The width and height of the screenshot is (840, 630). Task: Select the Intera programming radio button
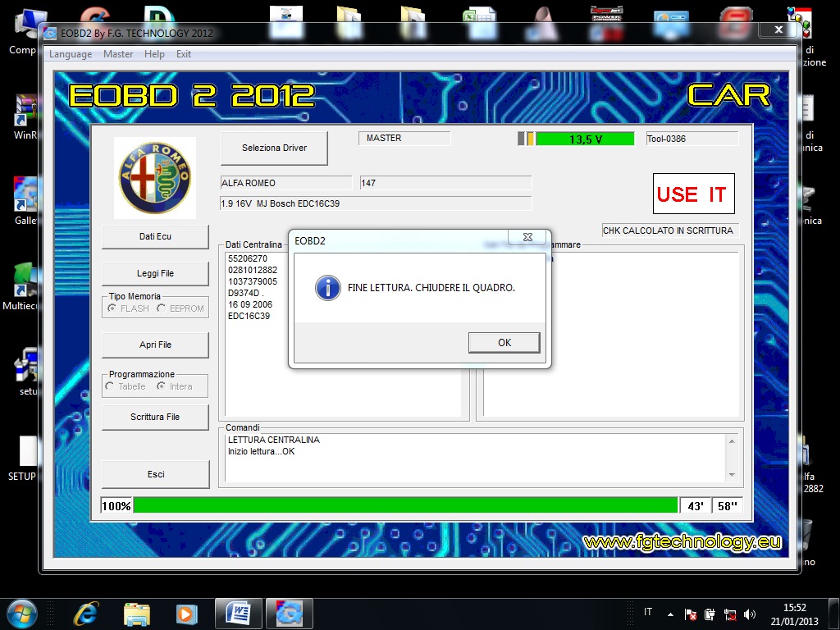(x=161, y=386)
